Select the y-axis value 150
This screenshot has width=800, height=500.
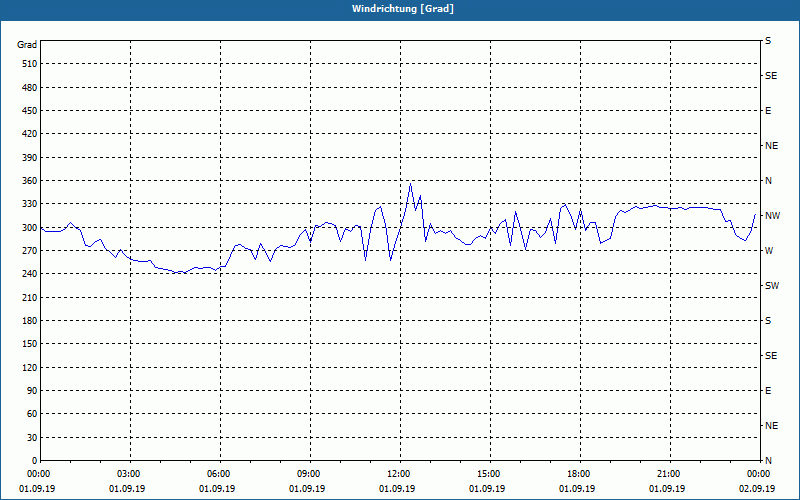(30, 344)
